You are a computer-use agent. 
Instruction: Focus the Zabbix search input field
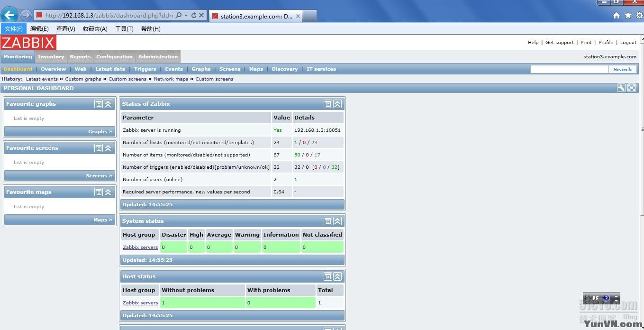569,69
